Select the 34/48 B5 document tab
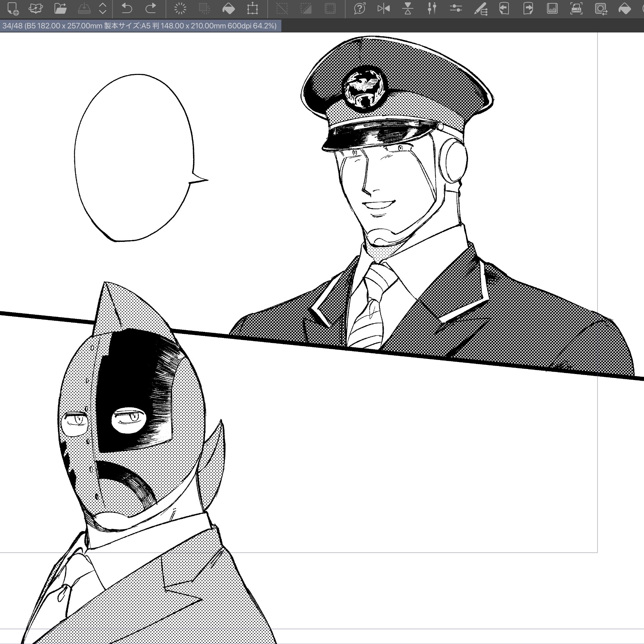This screenshot has width=644, height=644. pos(140,26)
